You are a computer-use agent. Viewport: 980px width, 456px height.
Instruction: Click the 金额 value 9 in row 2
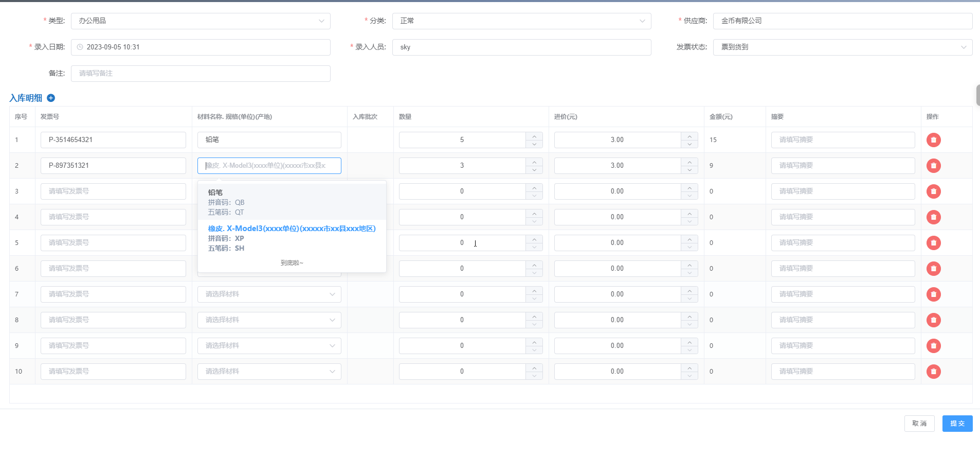[x=711, y=166]
